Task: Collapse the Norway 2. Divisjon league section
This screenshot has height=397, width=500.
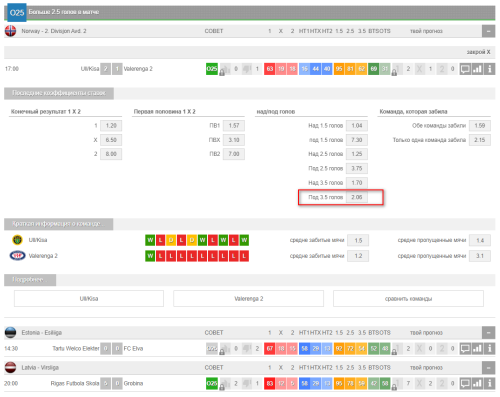Action: pyautogui.click(x=488, y=31)
